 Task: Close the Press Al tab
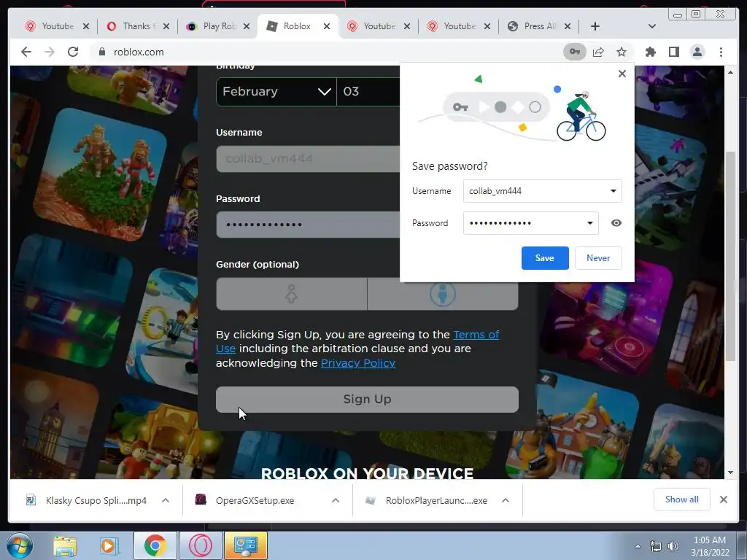coord(568,26)
